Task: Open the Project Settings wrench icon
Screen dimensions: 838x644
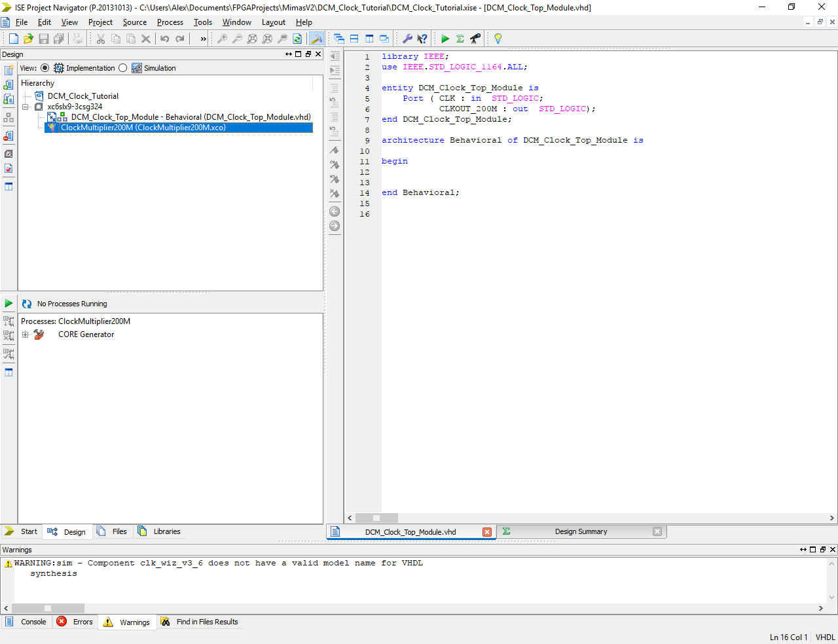Action: [x=407, y=39]
